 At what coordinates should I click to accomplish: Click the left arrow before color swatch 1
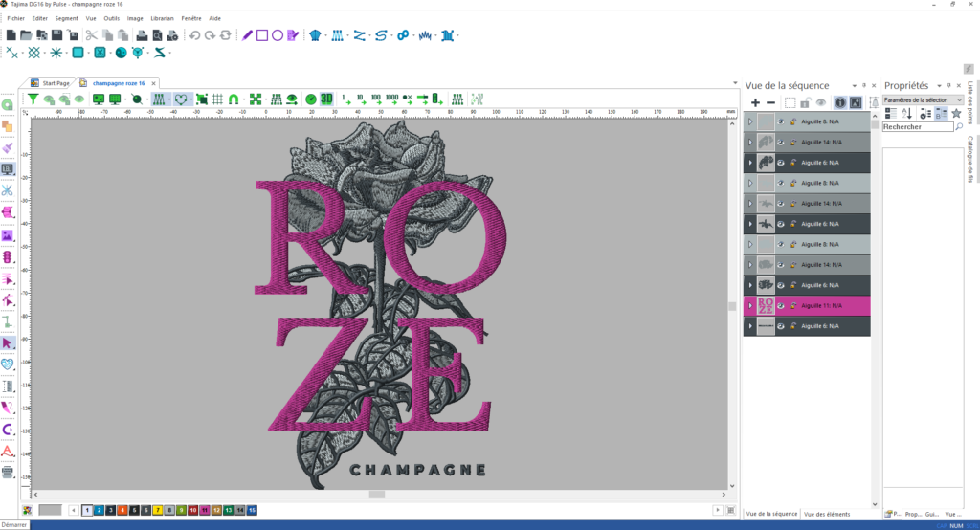click(x=73, y=511)
